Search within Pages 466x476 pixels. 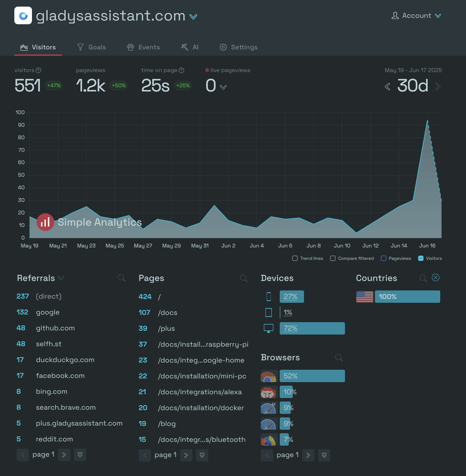244,278
